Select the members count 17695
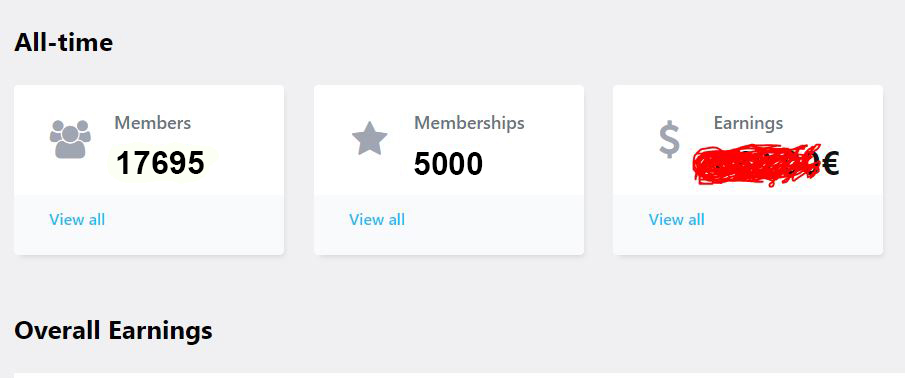The image size is (905, 378). 160,163
